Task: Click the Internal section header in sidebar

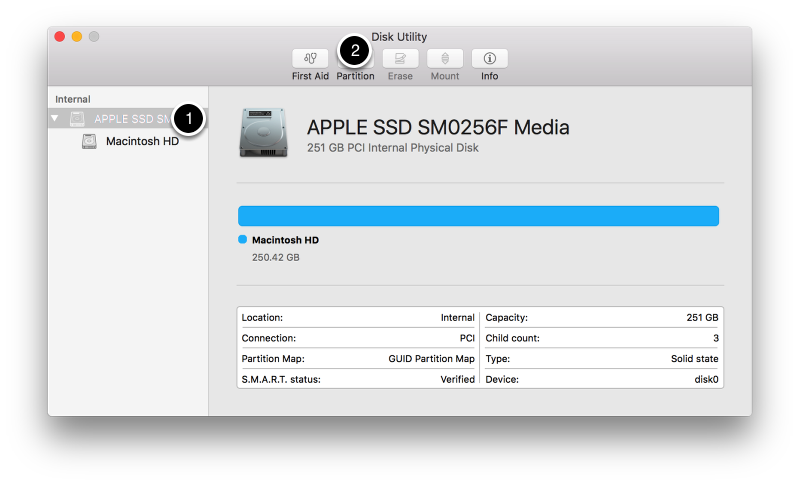Action: (73, 99)
